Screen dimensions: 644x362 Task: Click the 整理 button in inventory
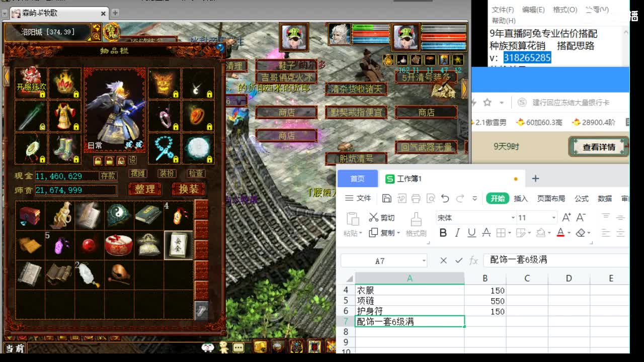(x=145, y=189)
